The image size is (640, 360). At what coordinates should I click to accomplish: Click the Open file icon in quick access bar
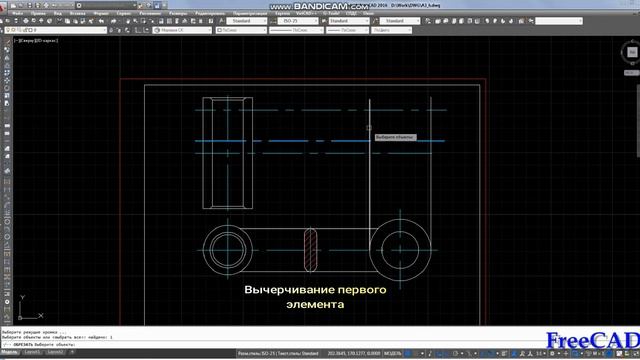coord(22,6)
